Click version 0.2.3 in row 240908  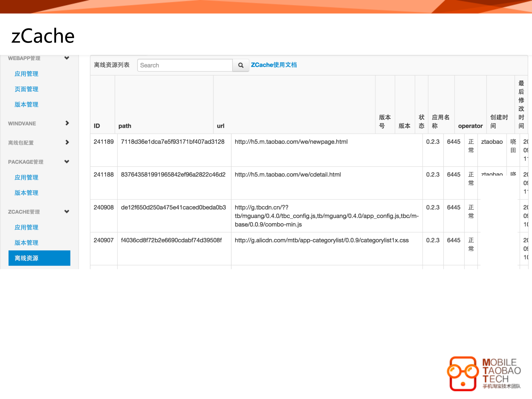(433, 207)
